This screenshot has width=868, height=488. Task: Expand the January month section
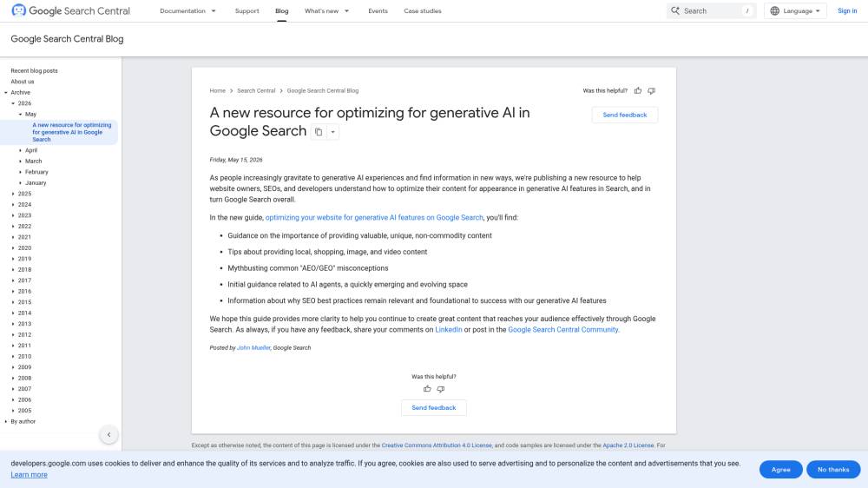pos(21,183)
